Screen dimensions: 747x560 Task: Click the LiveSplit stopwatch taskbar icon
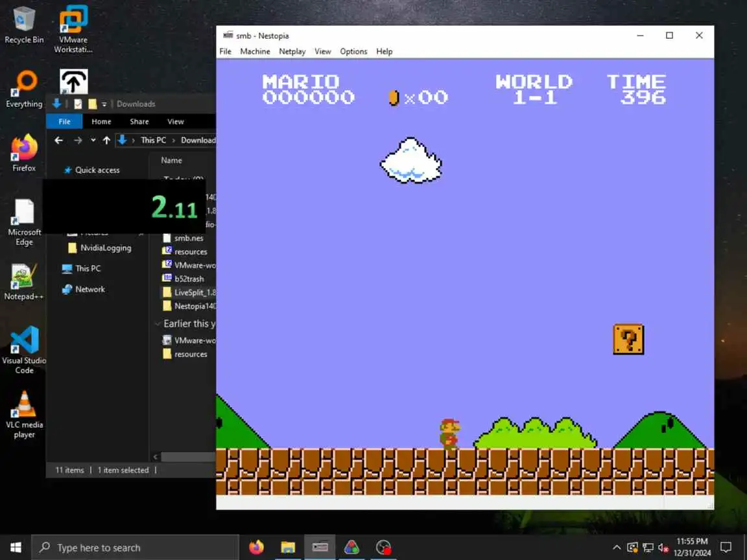click(x=383, y=548)
